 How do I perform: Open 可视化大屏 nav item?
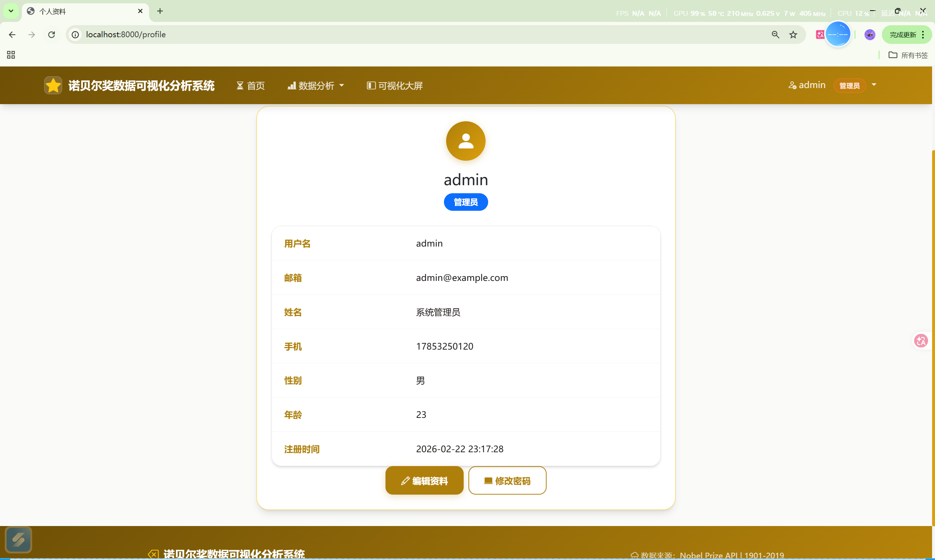[395, 85]
